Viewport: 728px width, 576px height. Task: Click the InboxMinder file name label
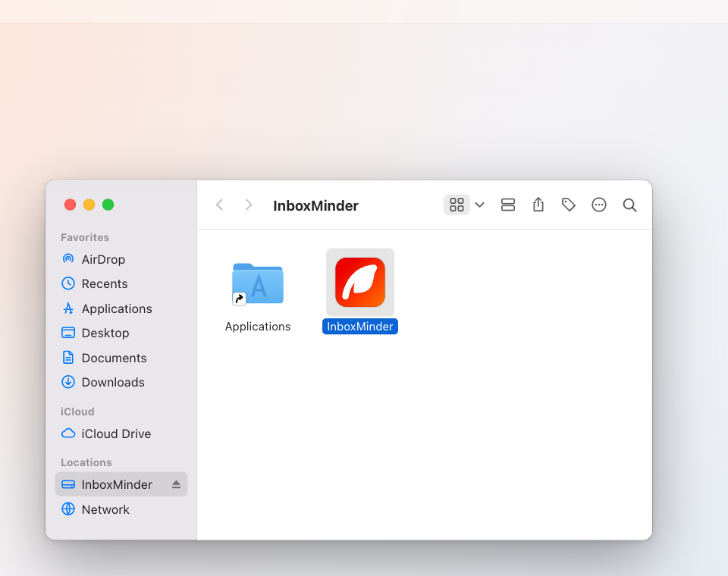coord(359,327)
